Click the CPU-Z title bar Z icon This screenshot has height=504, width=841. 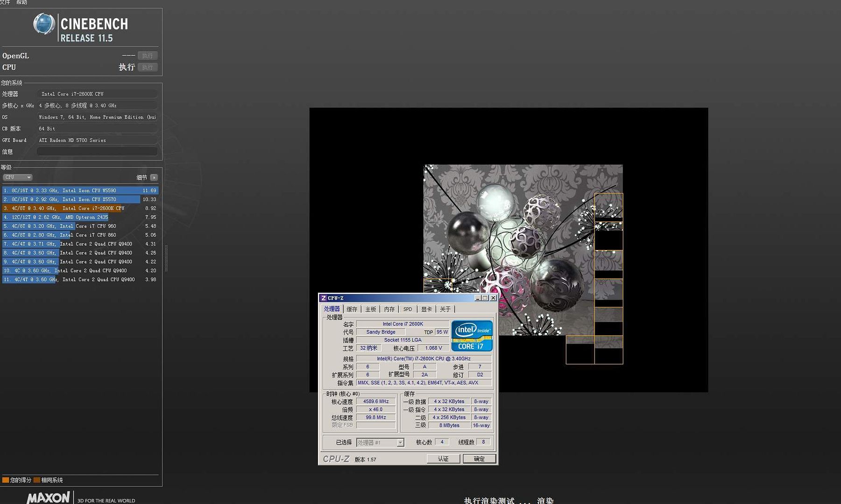323,298
